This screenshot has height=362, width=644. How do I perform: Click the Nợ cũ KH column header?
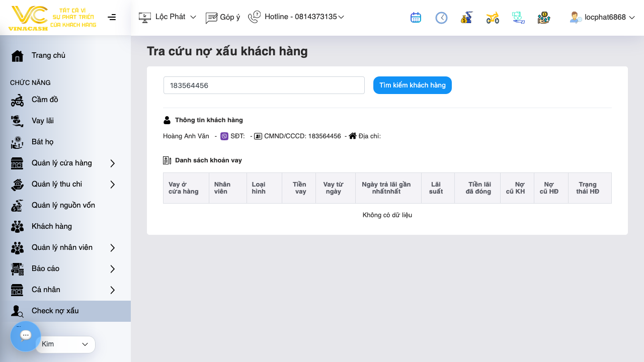tap(517, 188)
